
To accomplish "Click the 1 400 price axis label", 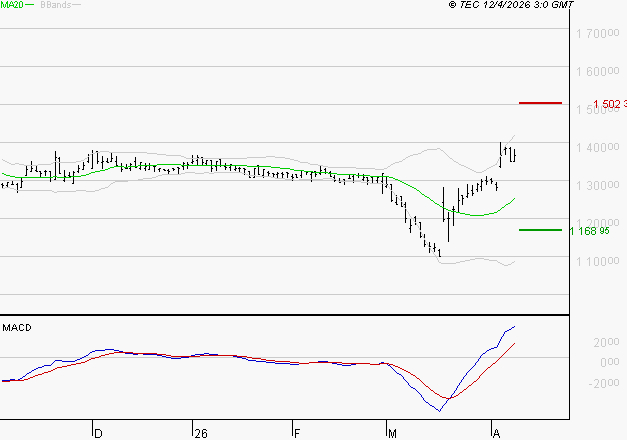I will (597, 148).
